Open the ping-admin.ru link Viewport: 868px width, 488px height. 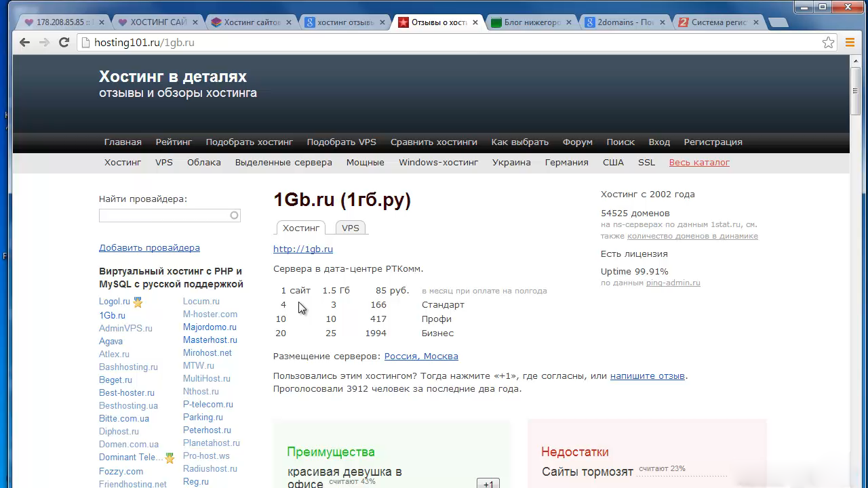(x=673, y=283)
